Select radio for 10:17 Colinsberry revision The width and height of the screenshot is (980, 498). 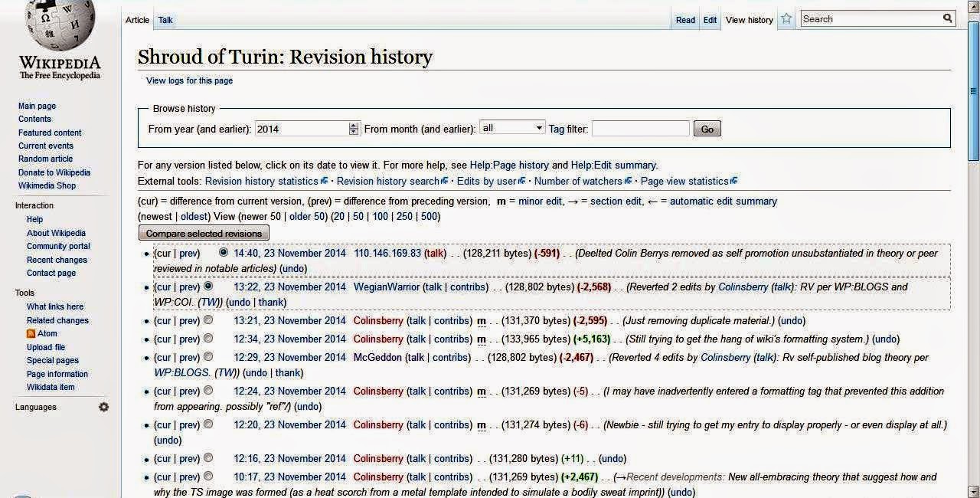[208, 476]
